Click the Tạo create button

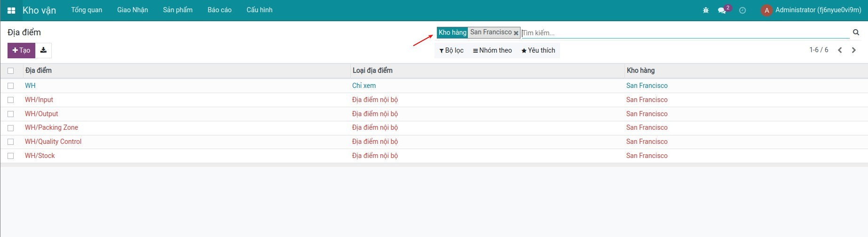21,50
